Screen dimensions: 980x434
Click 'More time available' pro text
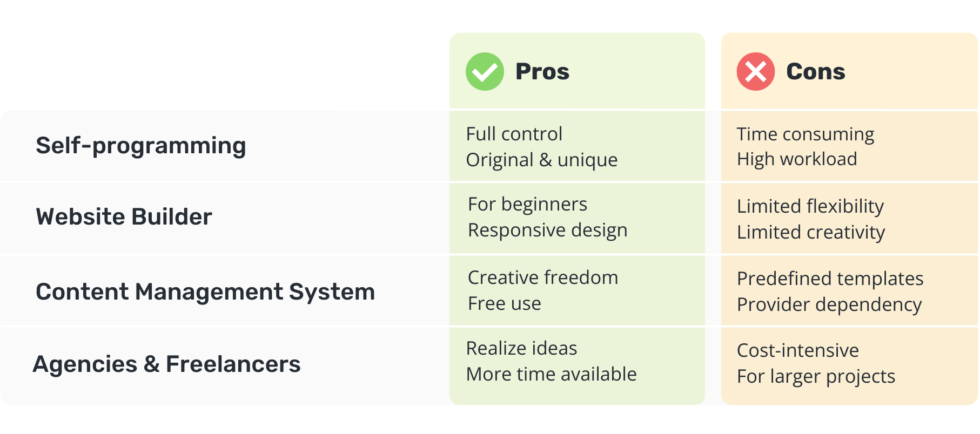(551, 374)
